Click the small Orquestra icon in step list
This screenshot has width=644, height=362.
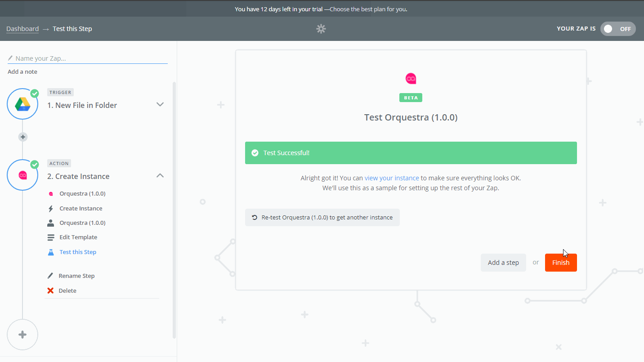[x=51, y=194]
